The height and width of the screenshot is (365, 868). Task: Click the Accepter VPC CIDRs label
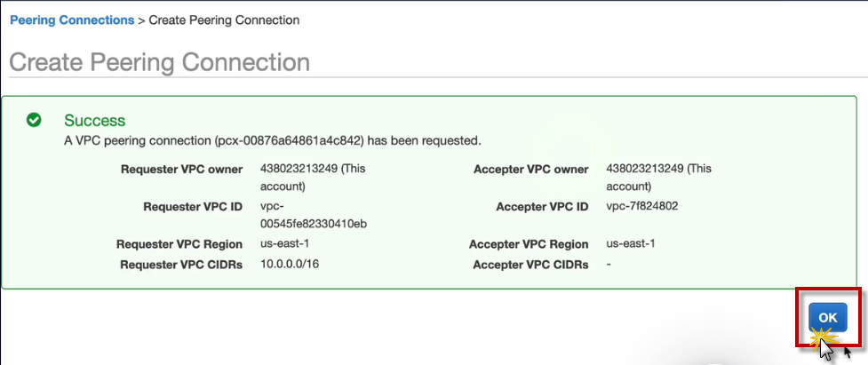click(x=530, y=265)
